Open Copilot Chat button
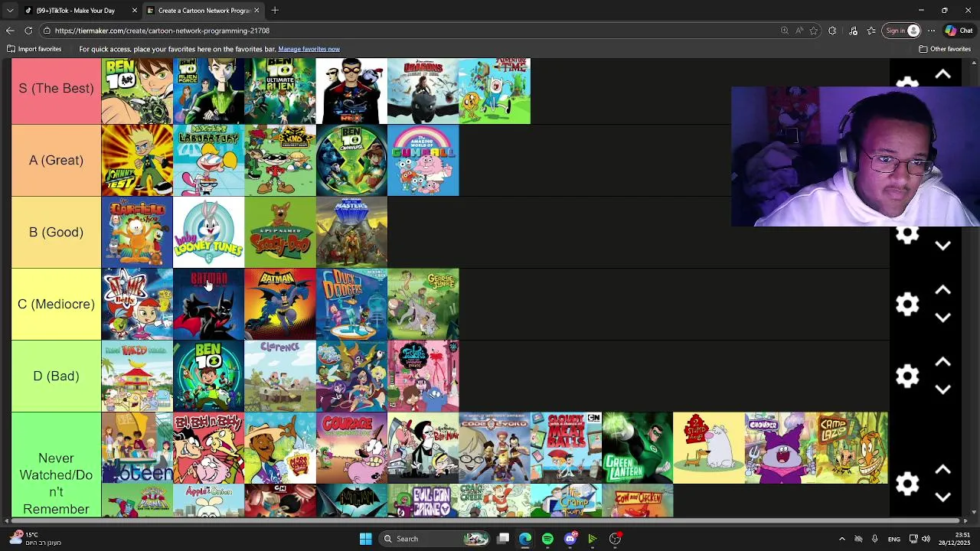The height and width of the screenshot is (551, 980). 959,31
